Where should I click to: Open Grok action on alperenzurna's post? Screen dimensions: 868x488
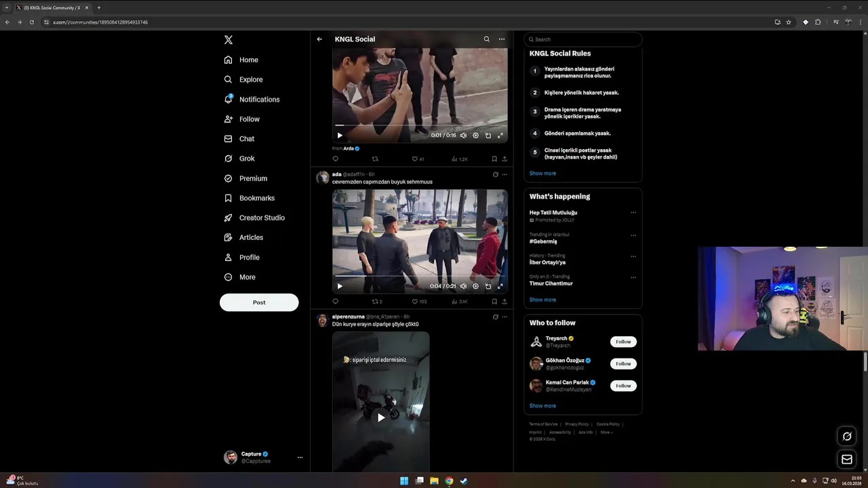click(495, 317)
